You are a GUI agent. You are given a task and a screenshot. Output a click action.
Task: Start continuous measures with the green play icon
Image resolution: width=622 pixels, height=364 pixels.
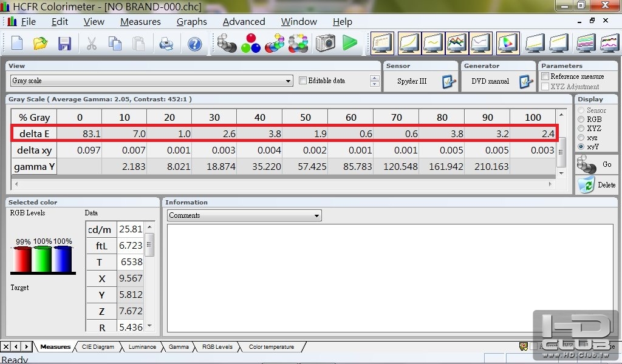349,43
